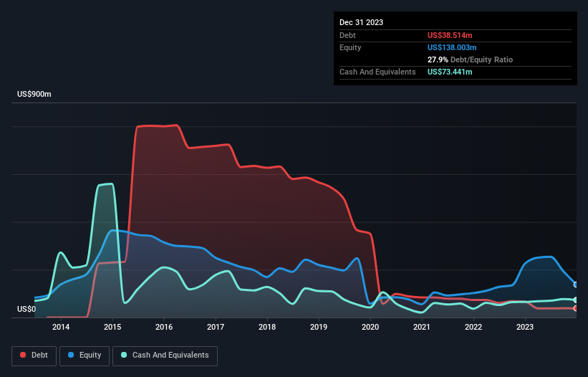Image resolution: width=588 pixels, height=377 pixels.
Task: Click the 27.9% Debt/Equity Ratio text
Action: pos(470,59)
